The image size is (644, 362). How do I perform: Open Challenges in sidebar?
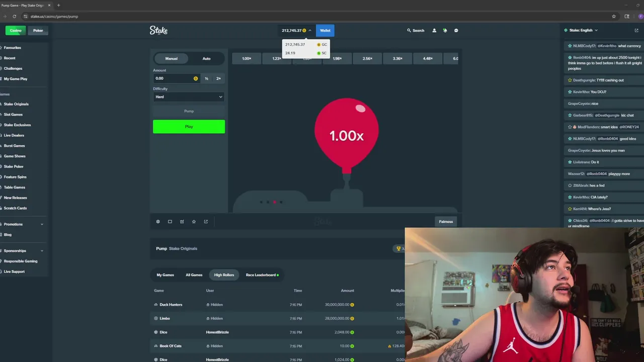13,68
